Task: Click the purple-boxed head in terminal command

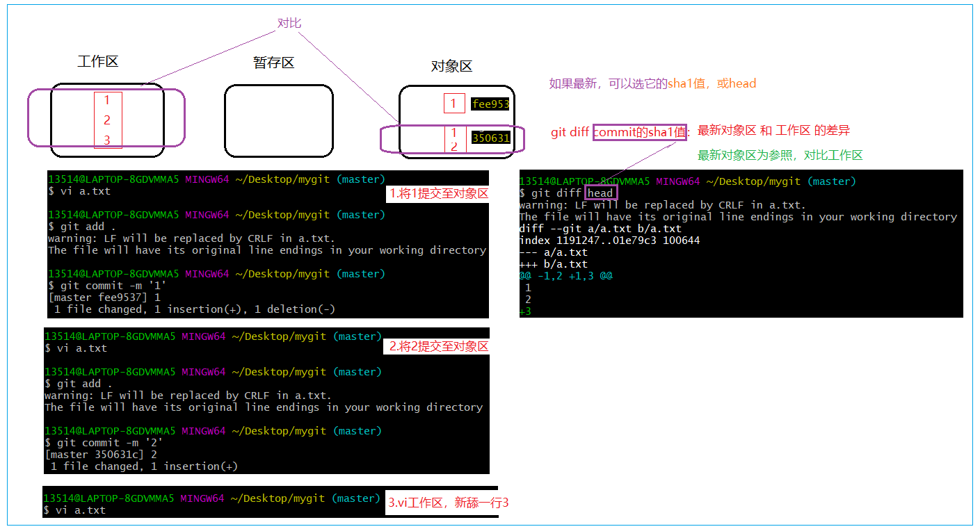Action: (x=600, y=193)
